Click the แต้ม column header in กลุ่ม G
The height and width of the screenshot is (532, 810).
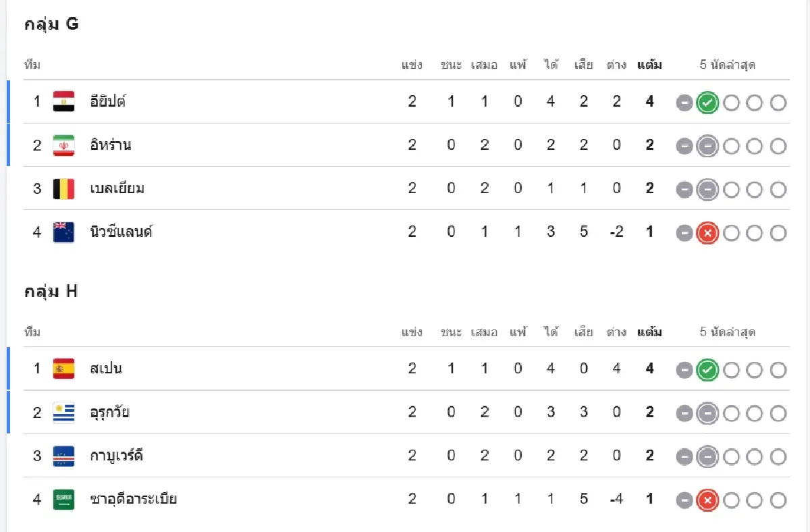(649, 65)
